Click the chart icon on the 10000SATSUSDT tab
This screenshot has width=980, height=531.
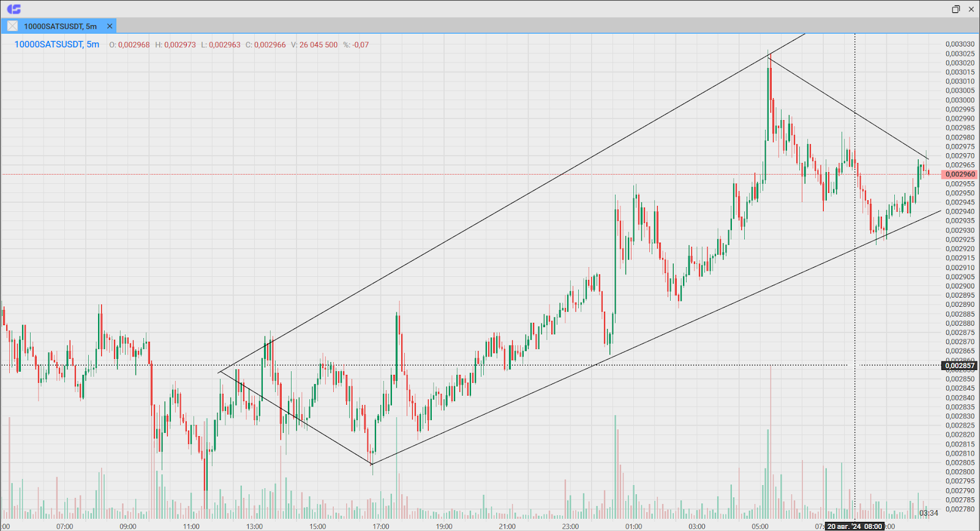point(12,26)
